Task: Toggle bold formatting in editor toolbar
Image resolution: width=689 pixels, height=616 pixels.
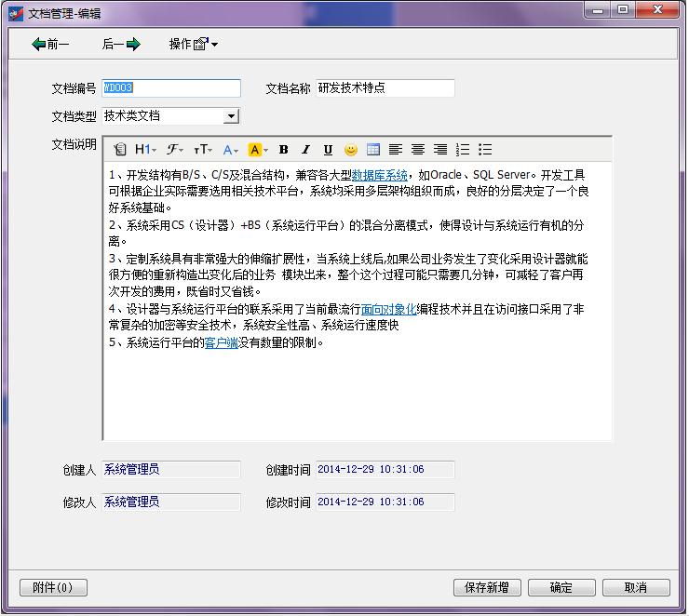Action: (x=283, y=149)
